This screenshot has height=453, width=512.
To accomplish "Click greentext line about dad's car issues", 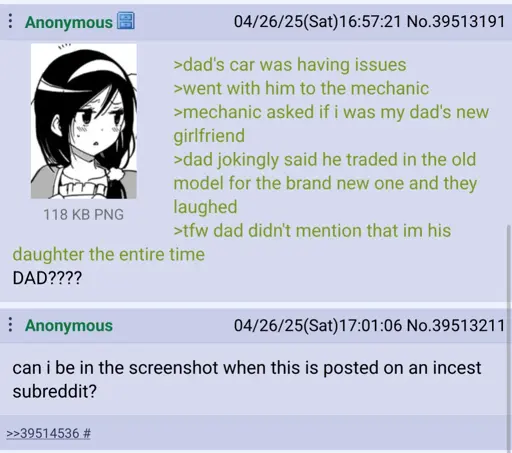I will (x=290, y=64).
